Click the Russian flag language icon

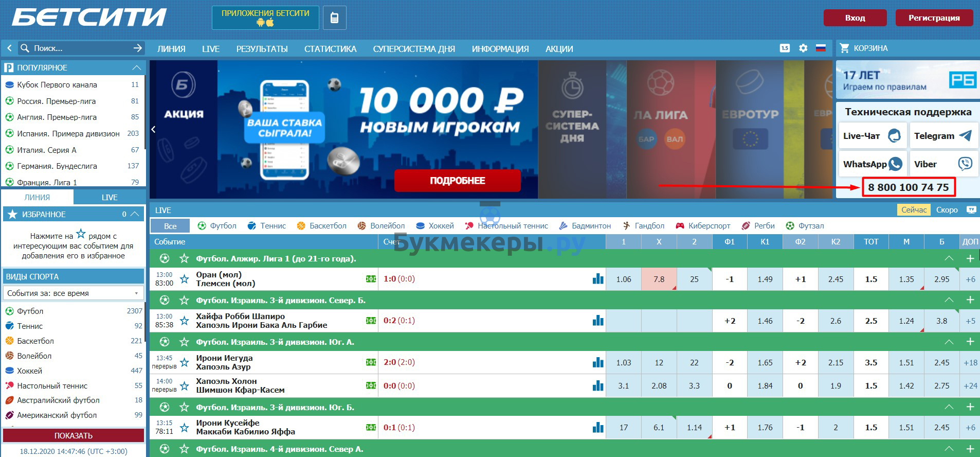coord(821,48)
